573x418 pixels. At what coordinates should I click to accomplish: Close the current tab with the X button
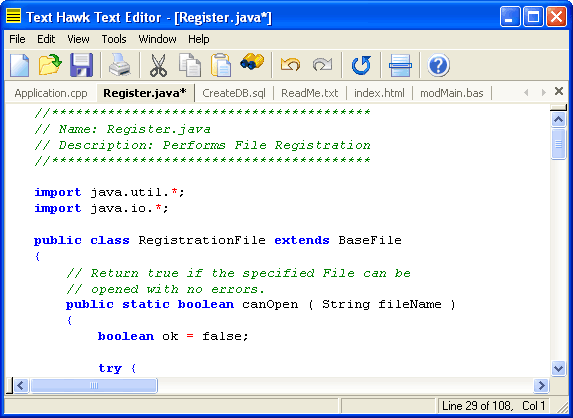tap(559, 91)
